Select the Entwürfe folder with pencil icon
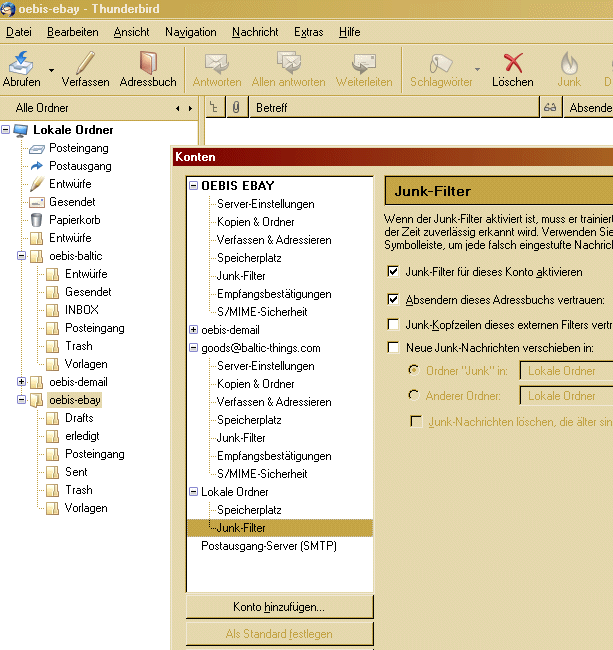 click(70, 184)
